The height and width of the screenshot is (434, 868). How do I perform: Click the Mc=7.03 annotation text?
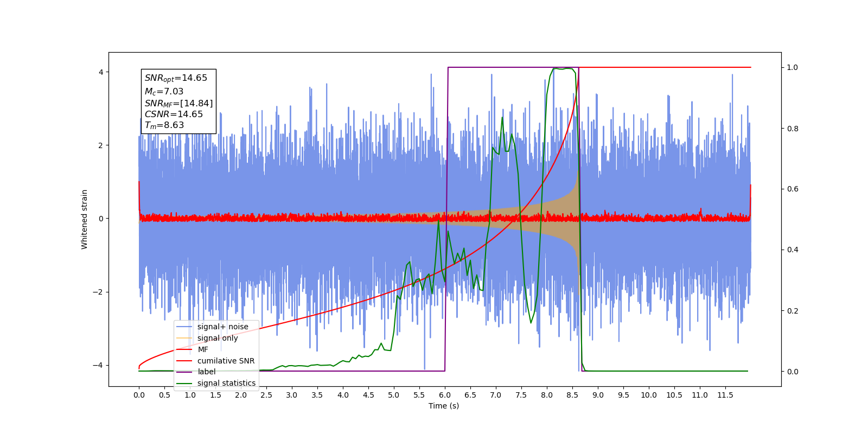pyautogui.click(x=164, y=92)
